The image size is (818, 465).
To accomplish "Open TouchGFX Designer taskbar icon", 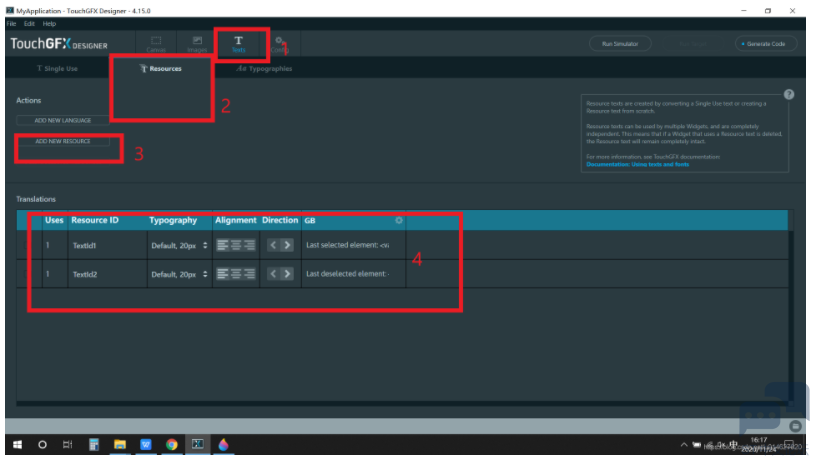I will click(x=198, y=445).
